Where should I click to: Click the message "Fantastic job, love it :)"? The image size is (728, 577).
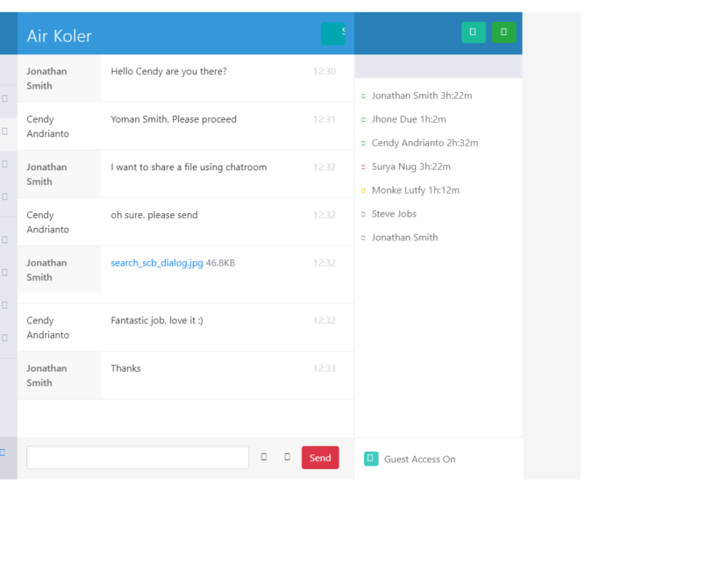pos(157,321)
